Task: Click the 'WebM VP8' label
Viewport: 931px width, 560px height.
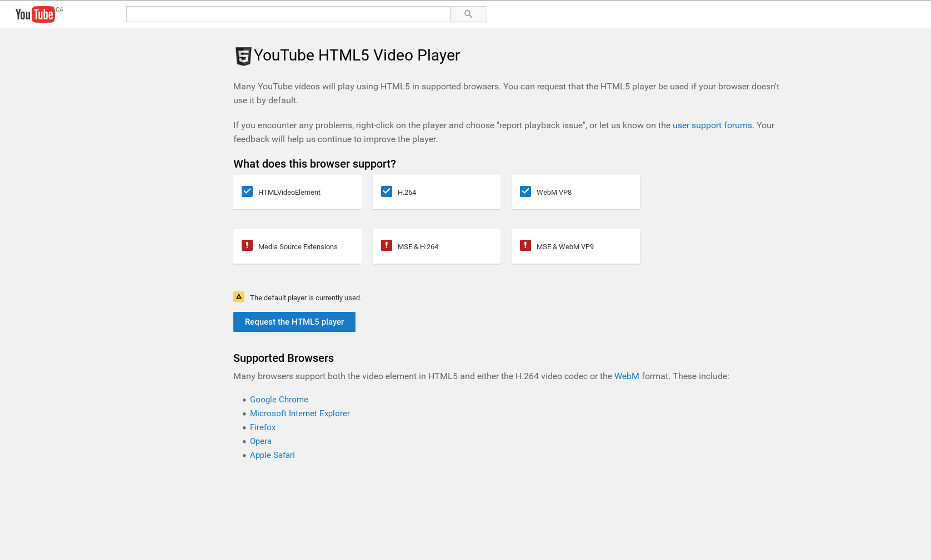Action: 554,193
